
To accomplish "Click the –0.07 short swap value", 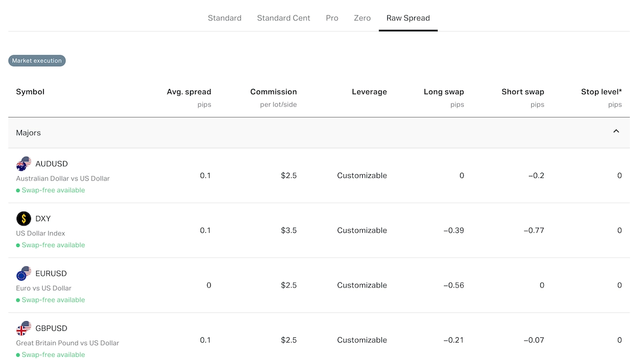I will click(x=534, y=340).
